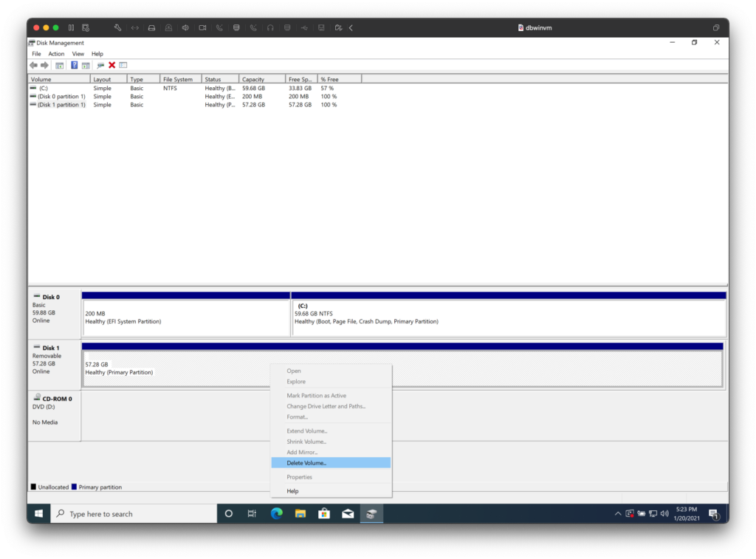Open Microsoft Edge from the taskbar
This screenshot has width=756, height=559.
click(276, 514)
